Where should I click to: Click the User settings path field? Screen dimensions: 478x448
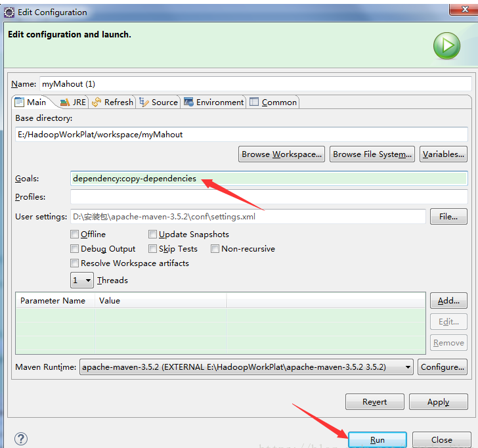pos(248,217)
